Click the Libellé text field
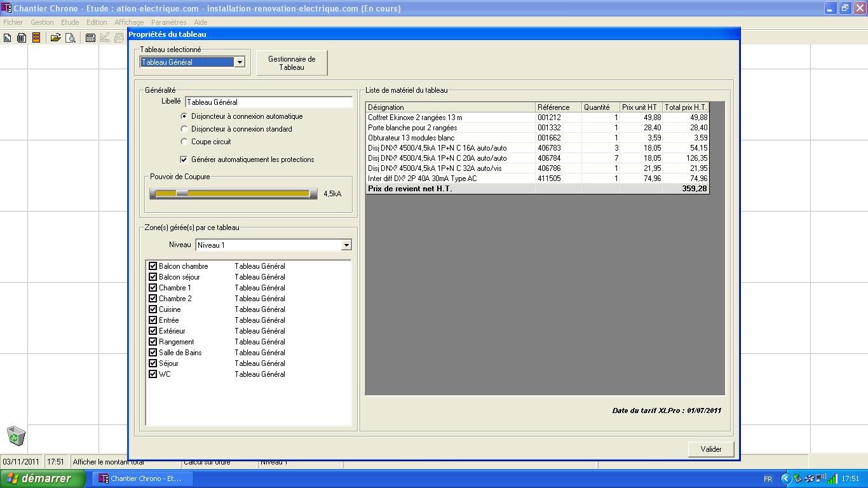 [x=268, y=102]
